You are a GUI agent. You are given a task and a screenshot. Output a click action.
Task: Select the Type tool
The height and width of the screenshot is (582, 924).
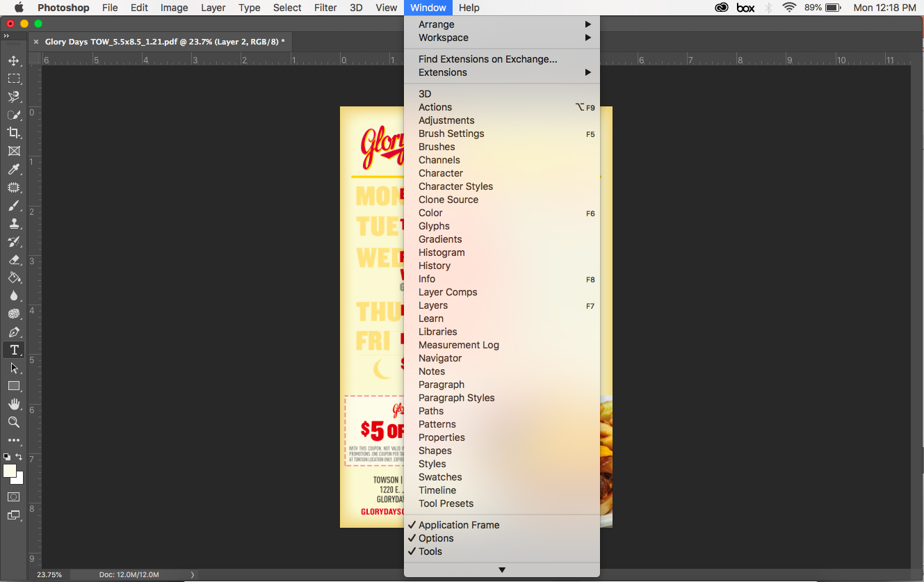click(14, 350)
